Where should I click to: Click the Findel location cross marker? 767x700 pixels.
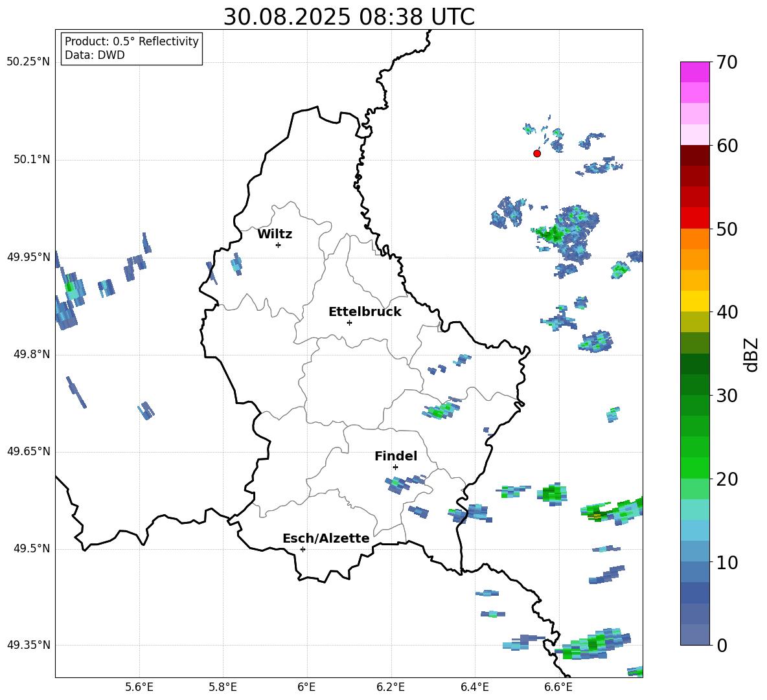point(395,467)
